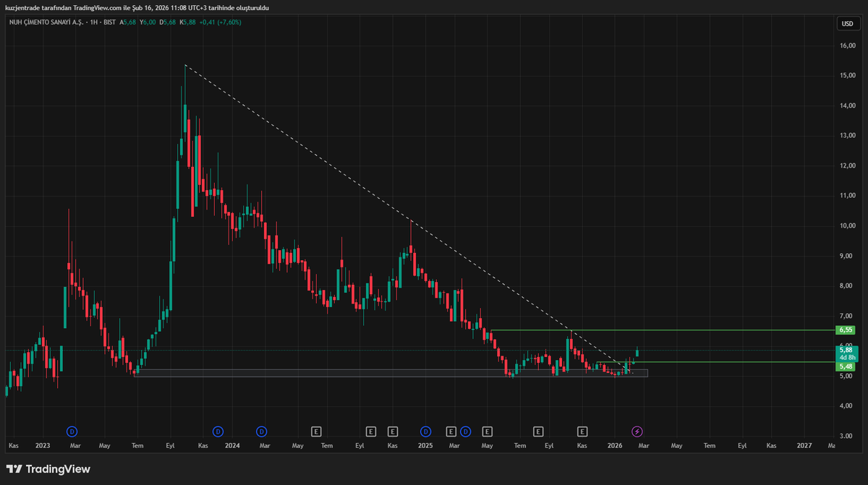The width and height of the screenshot is (868, 485).
Task: Open the dividend marker between Mar and May 2025
Action: tap(465, 432)
